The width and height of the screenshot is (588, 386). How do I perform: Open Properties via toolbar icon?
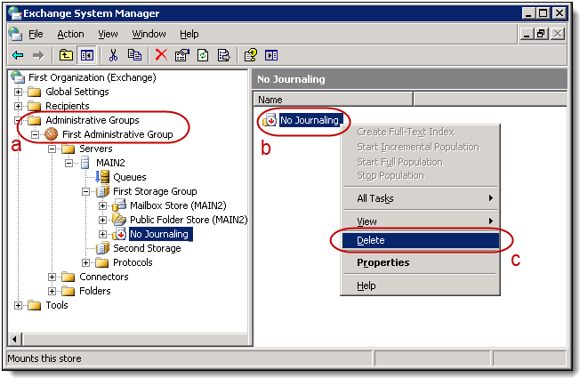pyautogui.click(x=182, y=55)
